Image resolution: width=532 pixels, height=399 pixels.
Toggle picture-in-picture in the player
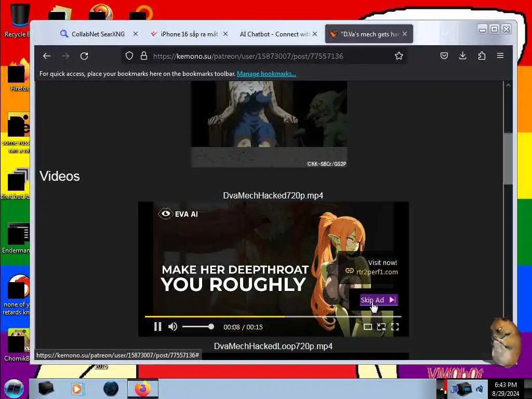381,327
